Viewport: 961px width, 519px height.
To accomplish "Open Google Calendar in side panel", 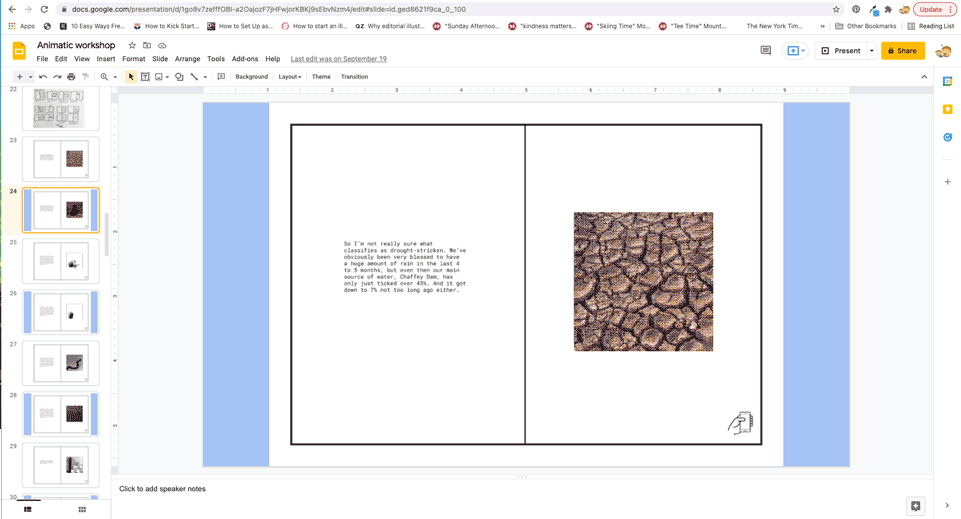I will point(948,81).
